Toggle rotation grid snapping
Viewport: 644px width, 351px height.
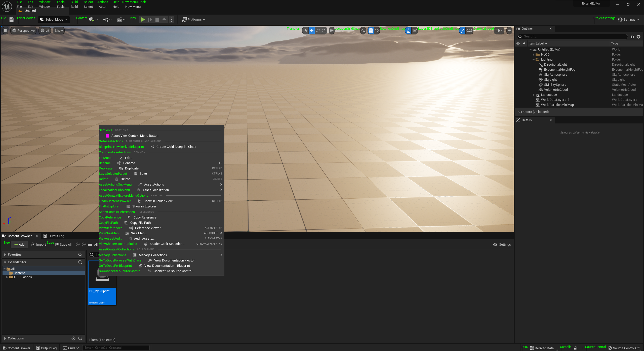[x=408, y=31]
